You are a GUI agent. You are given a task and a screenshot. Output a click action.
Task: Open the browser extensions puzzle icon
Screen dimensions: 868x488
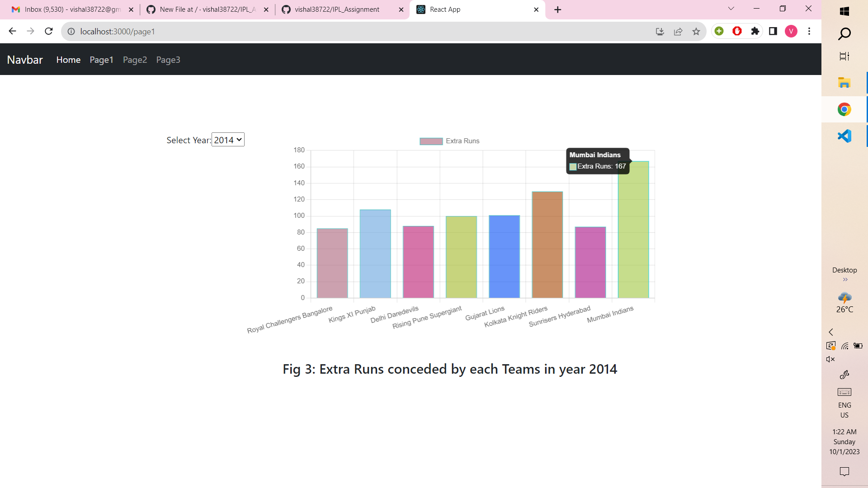(755, 31)
